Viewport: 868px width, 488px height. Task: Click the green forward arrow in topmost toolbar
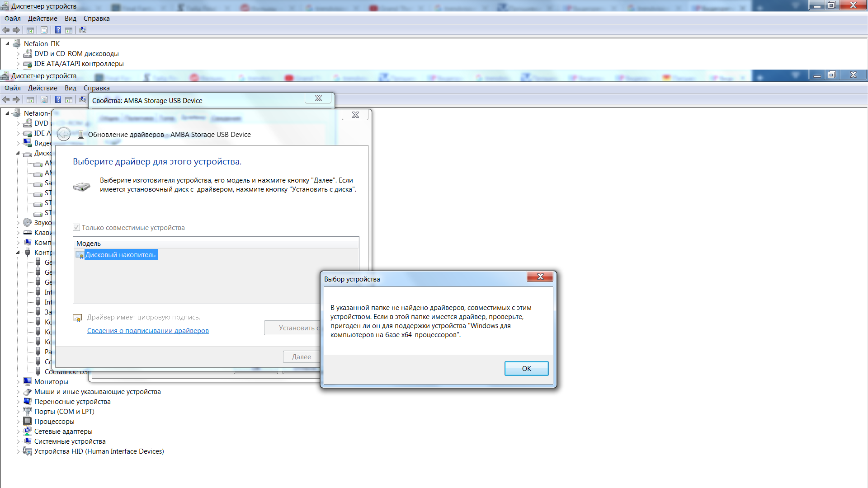coord(16,30)
